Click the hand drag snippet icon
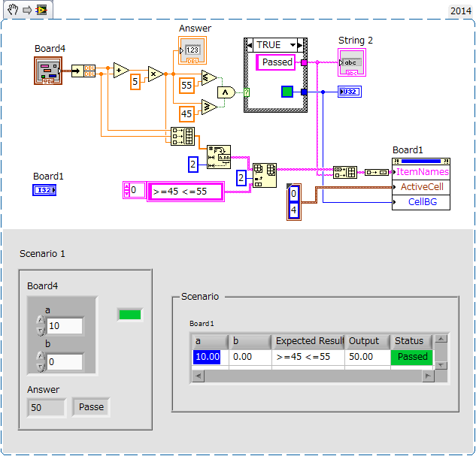This screenshot has width=476, height=456. 12,10
